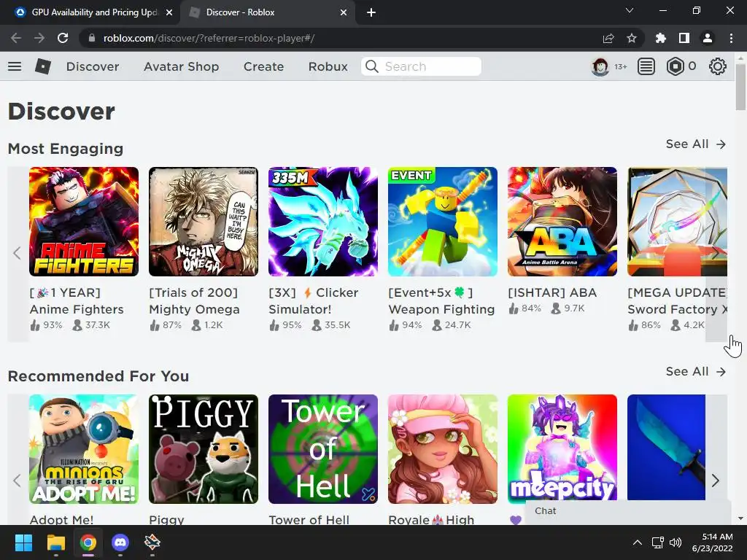Open Weapon Fighting title link
747x560 pixels.
click(x=441, y=301)
